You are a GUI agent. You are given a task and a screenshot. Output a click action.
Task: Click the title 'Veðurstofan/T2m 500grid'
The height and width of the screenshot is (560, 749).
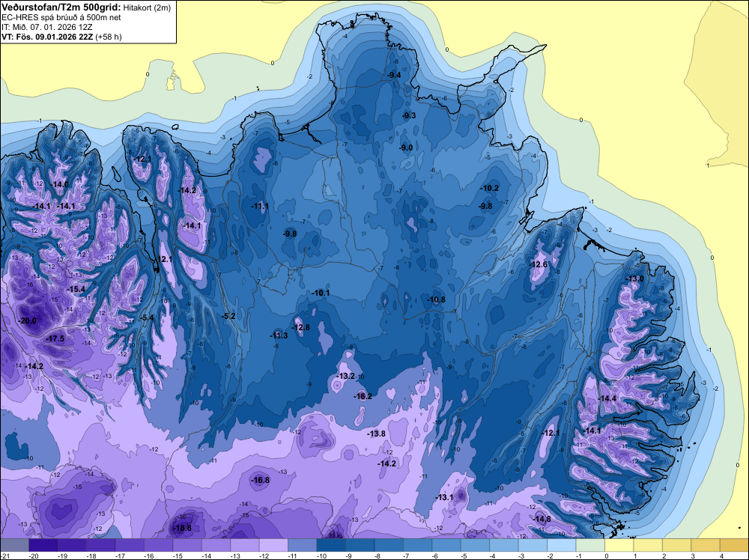coord(61,7)
